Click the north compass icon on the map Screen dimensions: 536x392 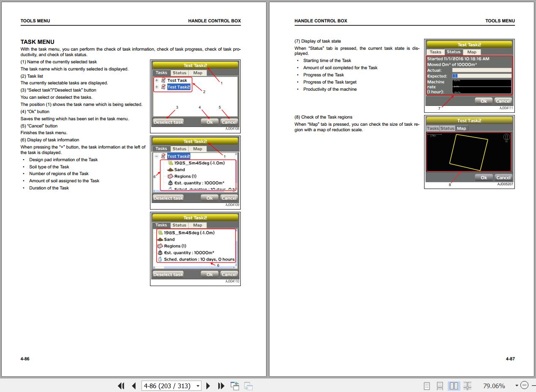506,137
